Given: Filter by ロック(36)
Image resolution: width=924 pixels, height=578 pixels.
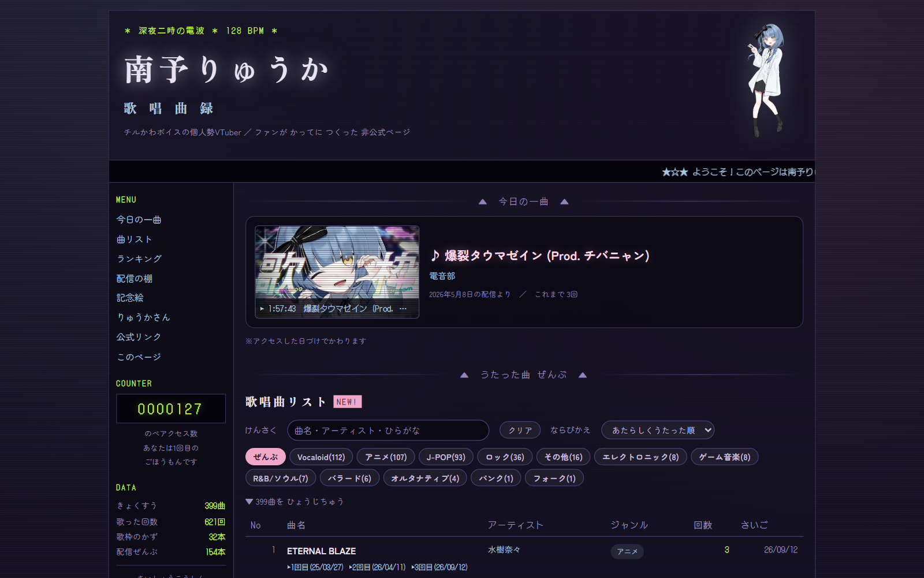Looking at the screenshot, I should point(505,457).
